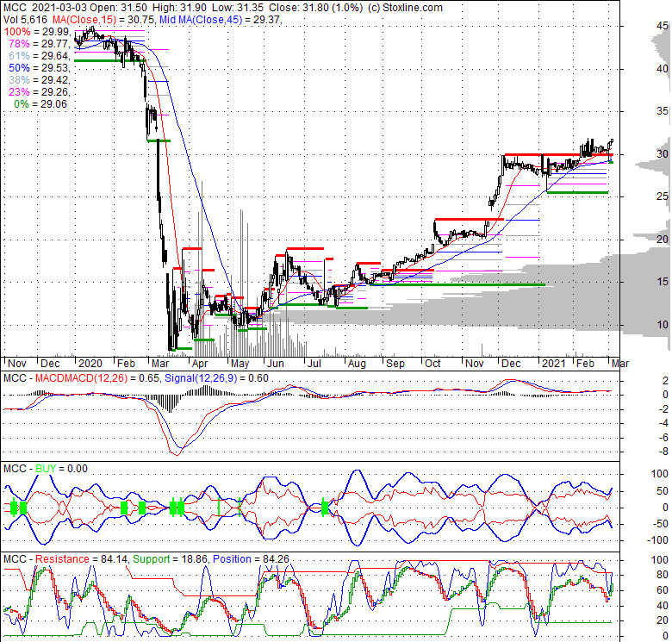Click the Nov label at the time axis start

tap(17, 364)
